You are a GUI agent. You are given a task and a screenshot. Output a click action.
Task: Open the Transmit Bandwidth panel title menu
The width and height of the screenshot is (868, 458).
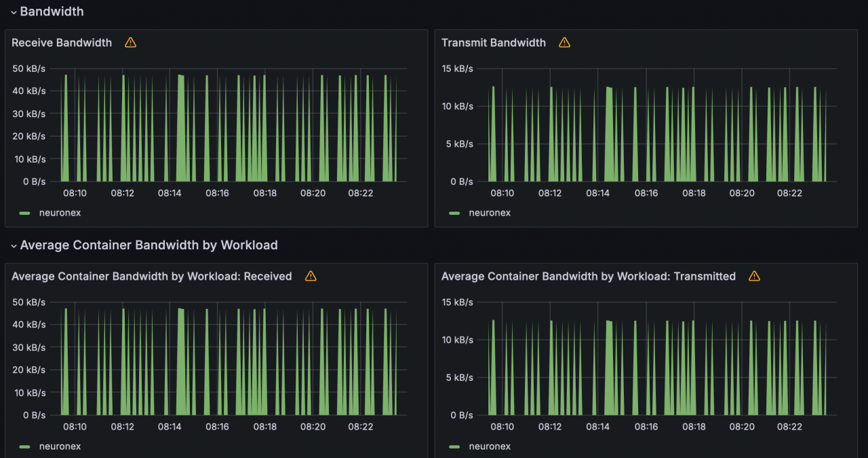pos(493,43)
